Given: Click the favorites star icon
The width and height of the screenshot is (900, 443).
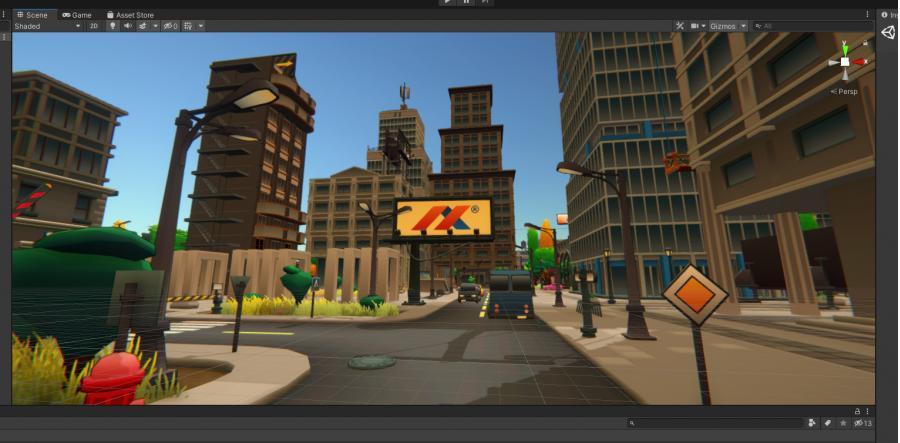Looking at the screenshot, I should coord(843,423).
